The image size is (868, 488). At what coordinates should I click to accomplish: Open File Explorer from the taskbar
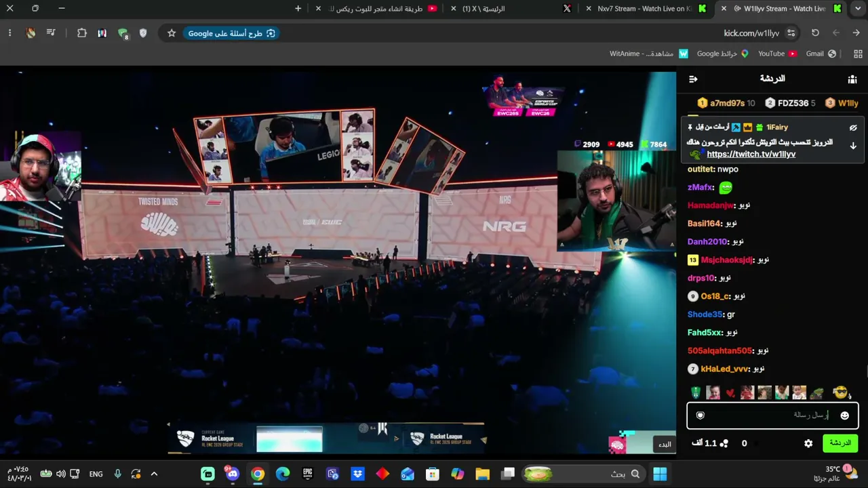(x=482, y=474)
